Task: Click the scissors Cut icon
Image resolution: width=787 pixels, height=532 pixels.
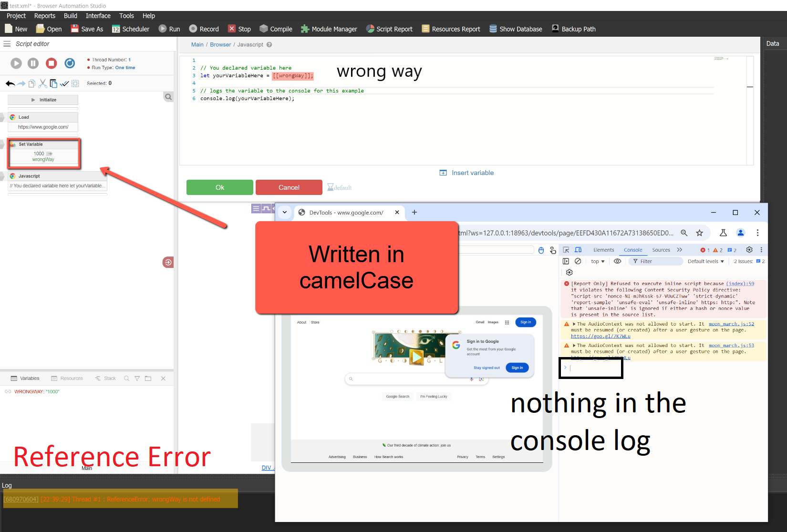Action: [42, 84]
